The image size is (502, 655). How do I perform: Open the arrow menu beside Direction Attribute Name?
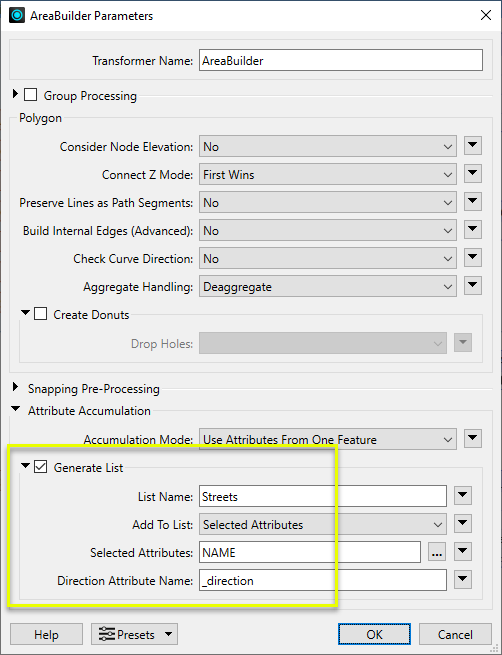point(463,580)
